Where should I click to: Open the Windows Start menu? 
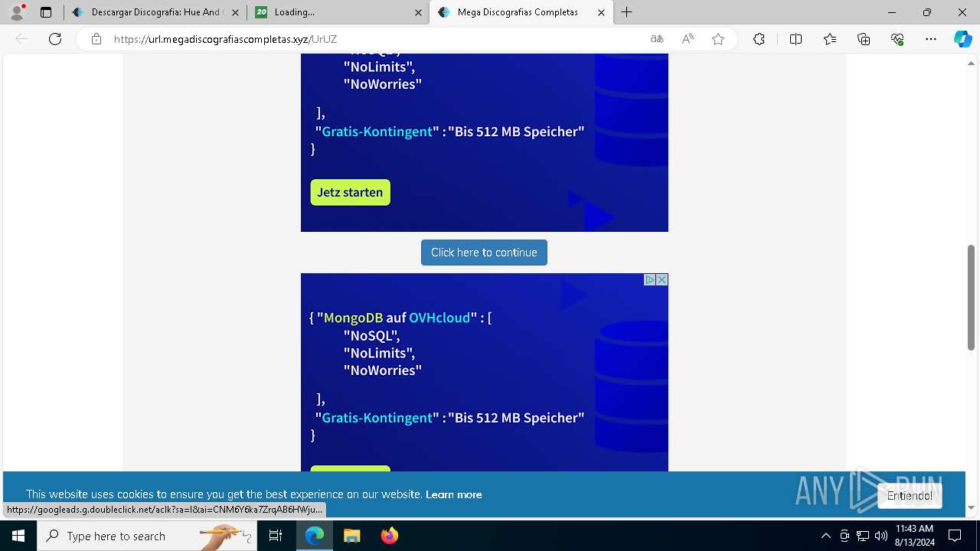(x=18, y=536)
